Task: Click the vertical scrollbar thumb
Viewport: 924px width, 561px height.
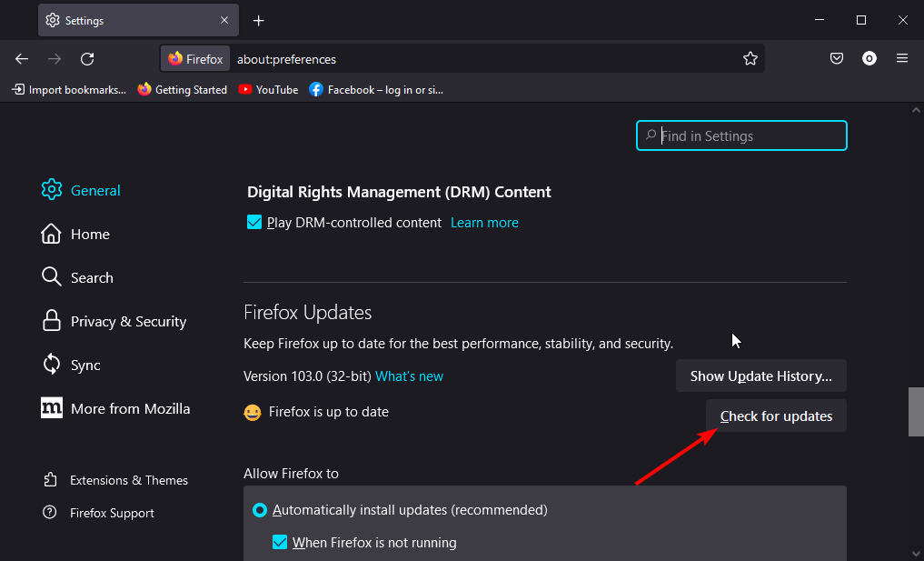Action: pos(916,412)
